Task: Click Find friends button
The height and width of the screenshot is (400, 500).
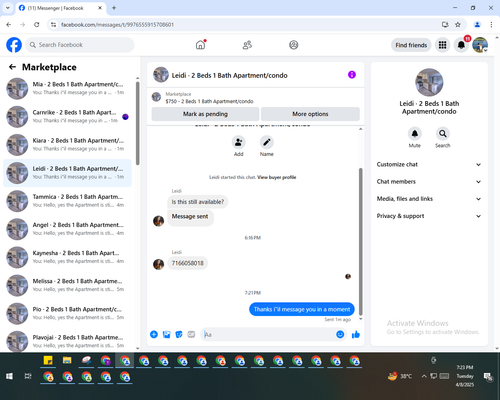Action: point(411,45)
